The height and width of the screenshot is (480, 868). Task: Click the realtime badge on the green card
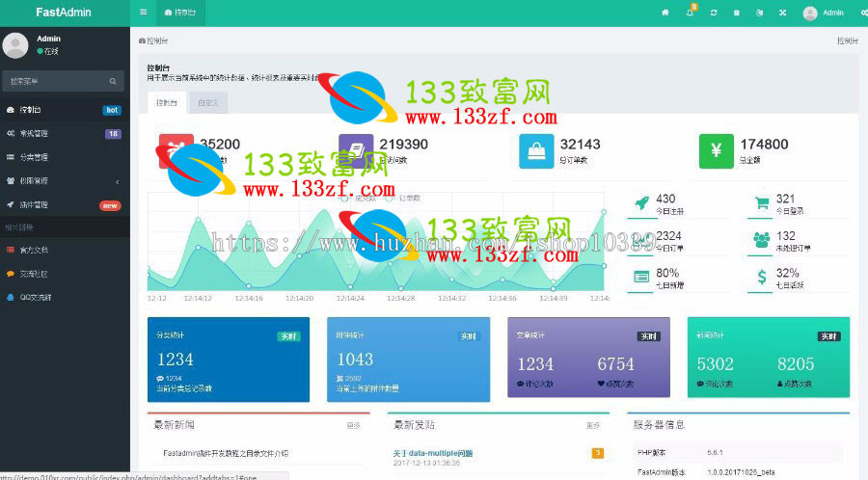pos(828,336)
